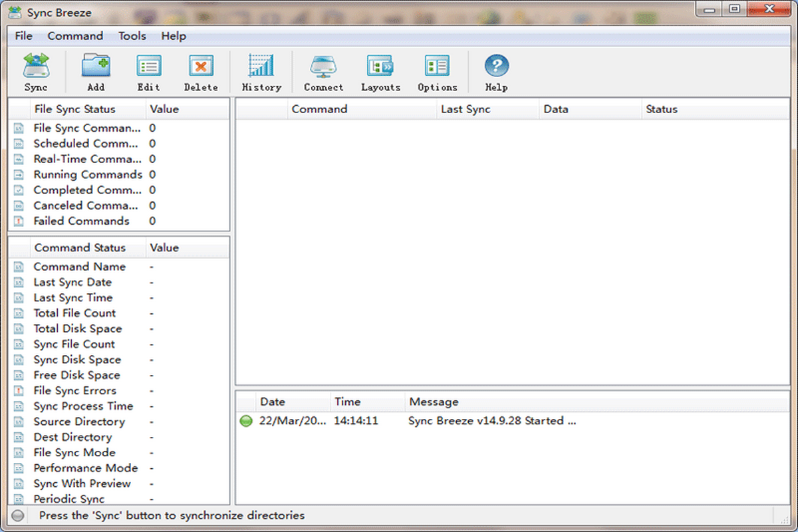Sort by the Status column header
Image resolution: width=798 pixels, height=532 pixels.
click(716, 109)
